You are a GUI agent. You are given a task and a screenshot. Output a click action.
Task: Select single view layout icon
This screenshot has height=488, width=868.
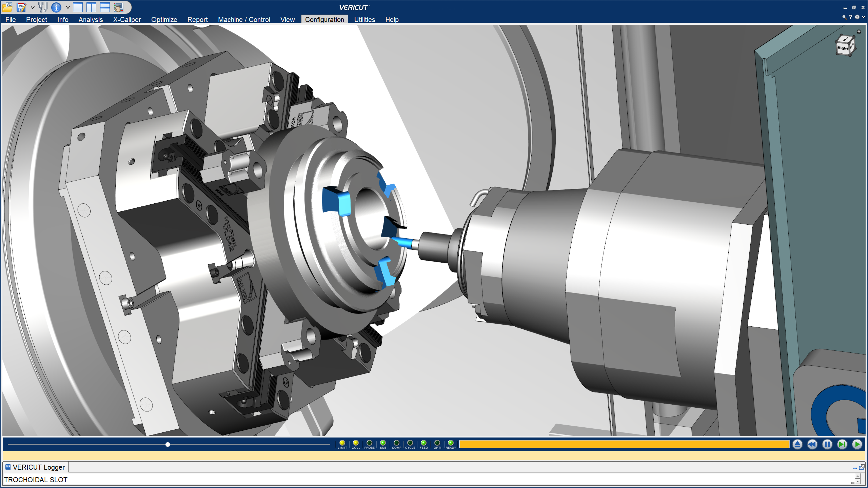click(78, 7)
